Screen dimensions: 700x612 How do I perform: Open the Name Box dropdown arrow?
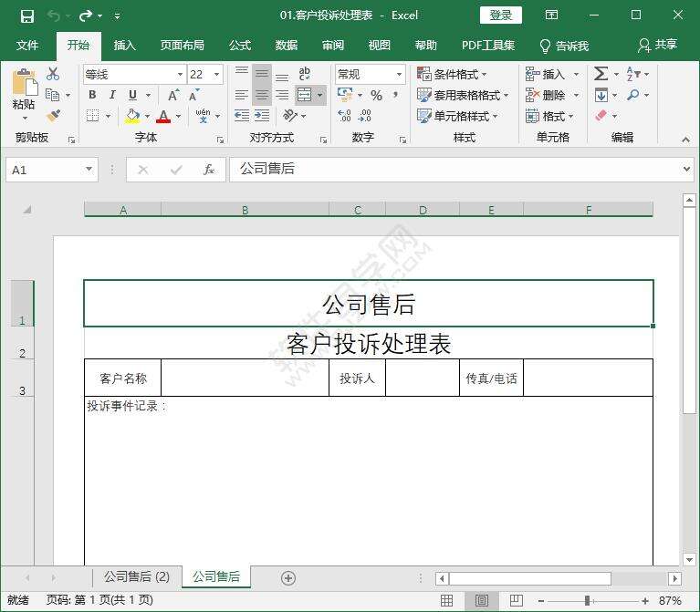89,170
